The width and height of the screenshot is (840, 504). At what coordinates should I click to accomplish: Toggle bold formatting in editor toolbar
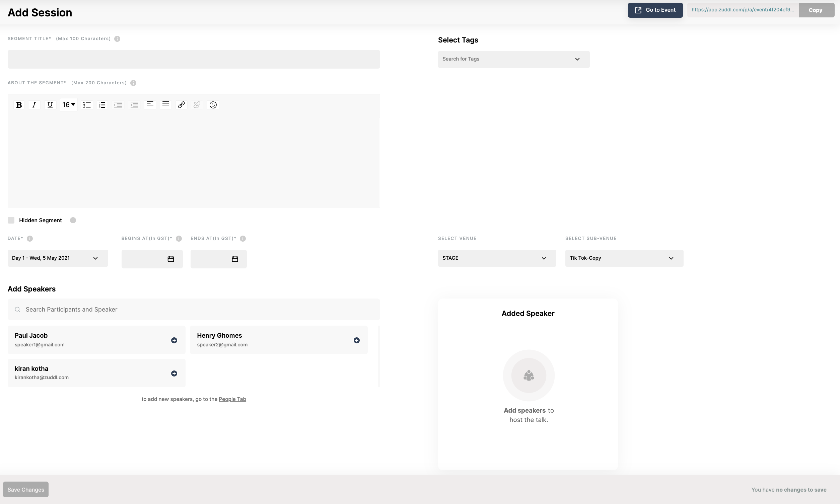(x=19, y=105)
